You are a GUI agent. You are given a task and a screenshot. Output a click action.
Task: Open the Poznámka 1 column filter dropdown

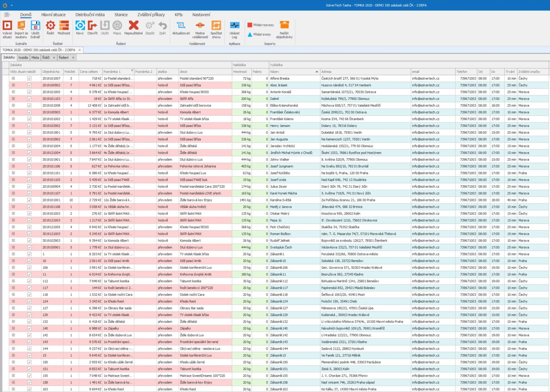(x=132, y=71)
